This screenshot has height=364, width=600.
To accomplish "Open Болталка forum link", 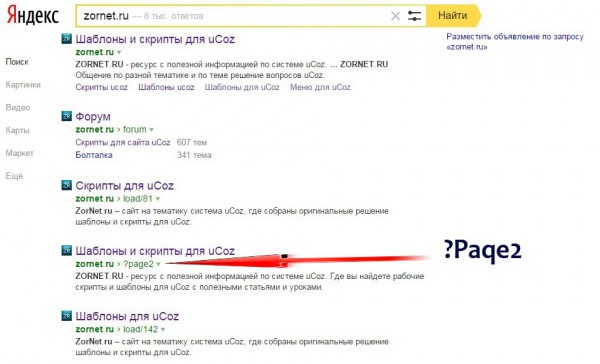I will [x=94, y=155].
